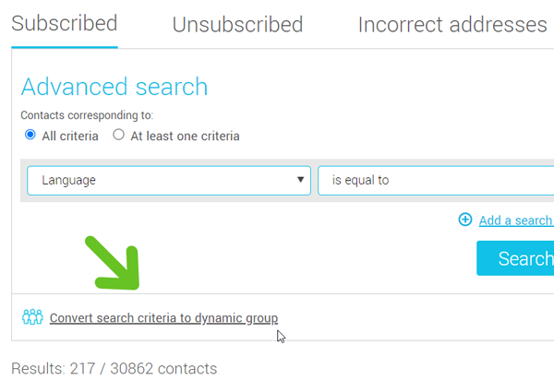This screenshot has height=392, width=554.
Task: Select the All criteria radio button
Action: click(30, 136)
